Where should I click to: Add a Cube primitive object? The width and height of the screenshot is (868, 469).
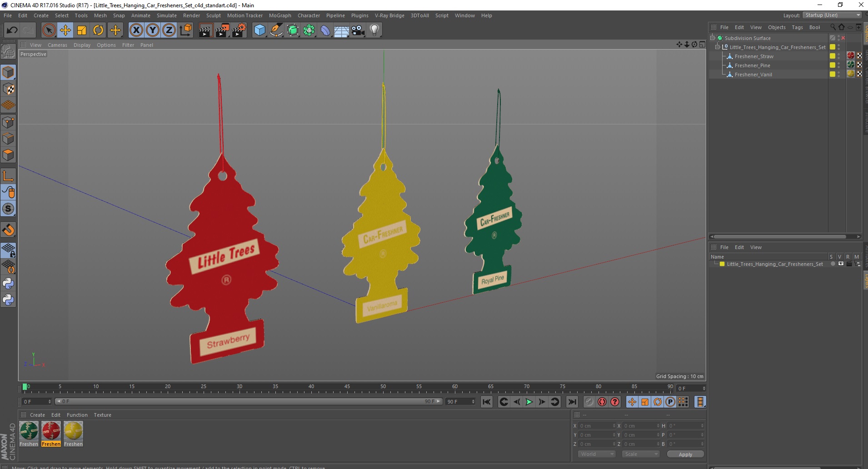click(x=259, y=30)
